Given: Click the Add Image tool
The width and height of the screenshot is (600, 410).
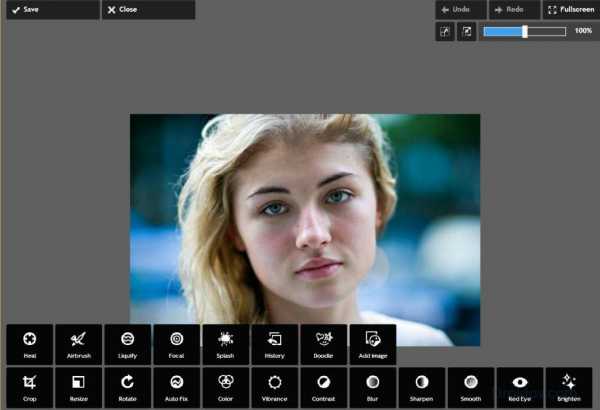Looking at the screenshot, I should click(372, 344).
